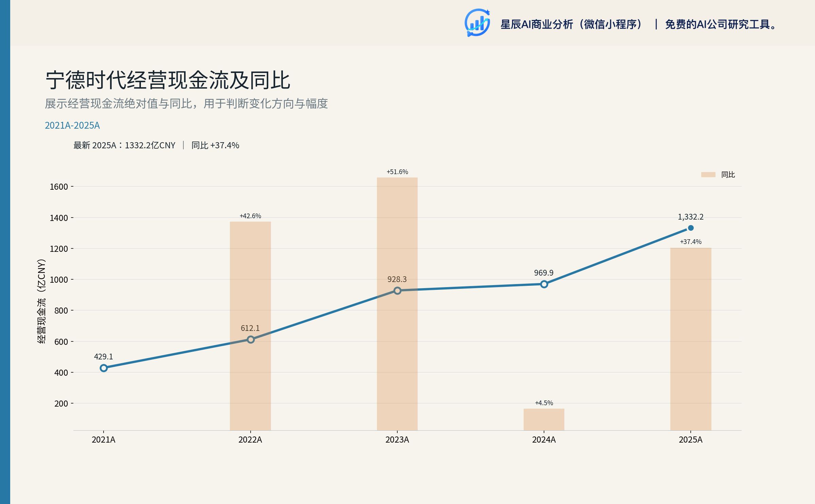The image size is (815, 504).
Task: Select the 同比 legend label
Action: pyautogui.click(x=728, y=174)
